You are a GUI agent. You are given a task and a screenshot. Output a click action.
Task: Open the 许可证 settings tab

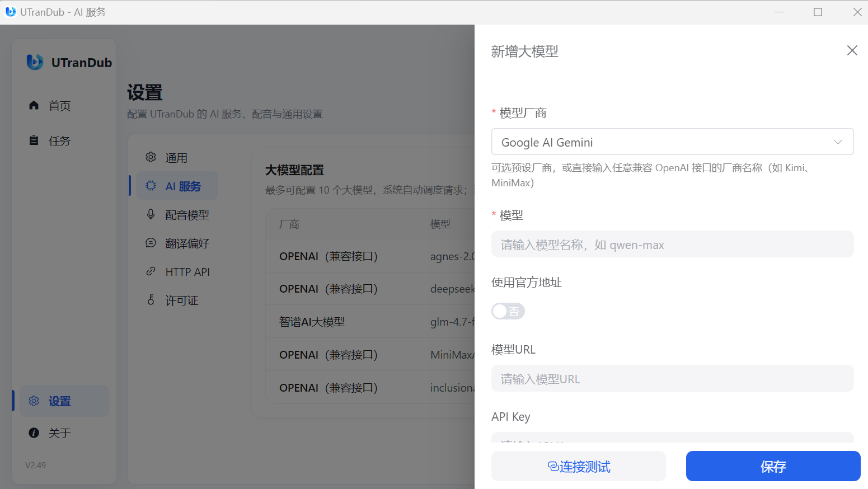177,300
